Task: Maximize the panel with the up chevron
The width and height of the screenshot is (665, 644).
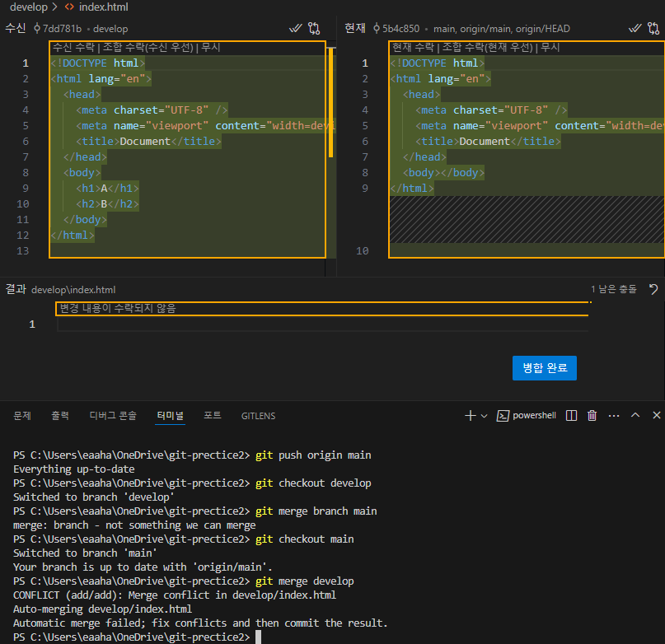Action: tap(635, 415)
